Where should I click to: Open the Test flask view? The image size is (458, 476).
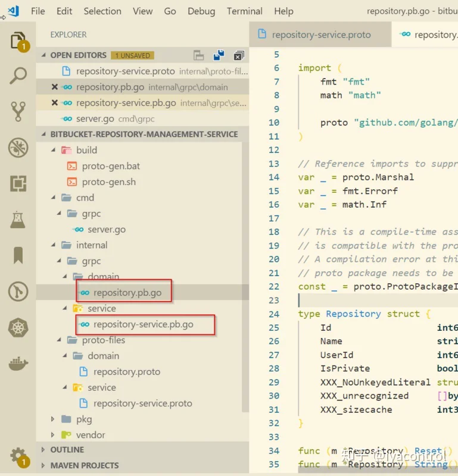[x=18, y=220]
